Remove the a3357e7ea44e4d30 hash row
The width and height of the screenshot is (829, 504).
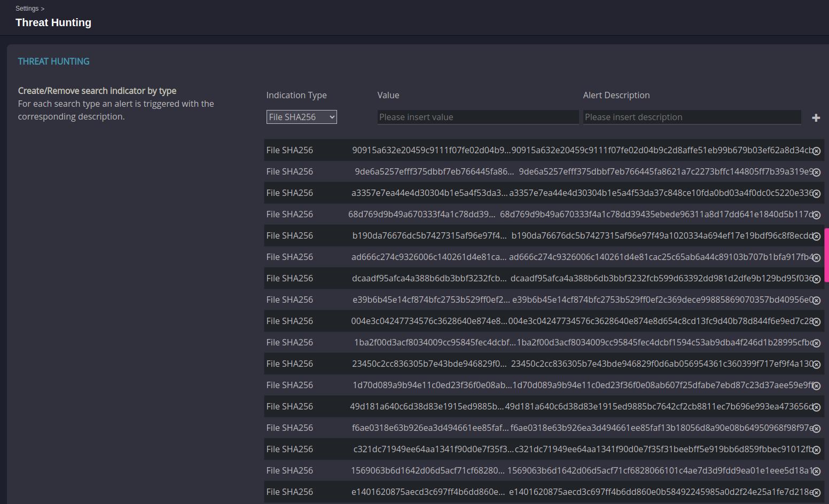[x=816, y=194]
